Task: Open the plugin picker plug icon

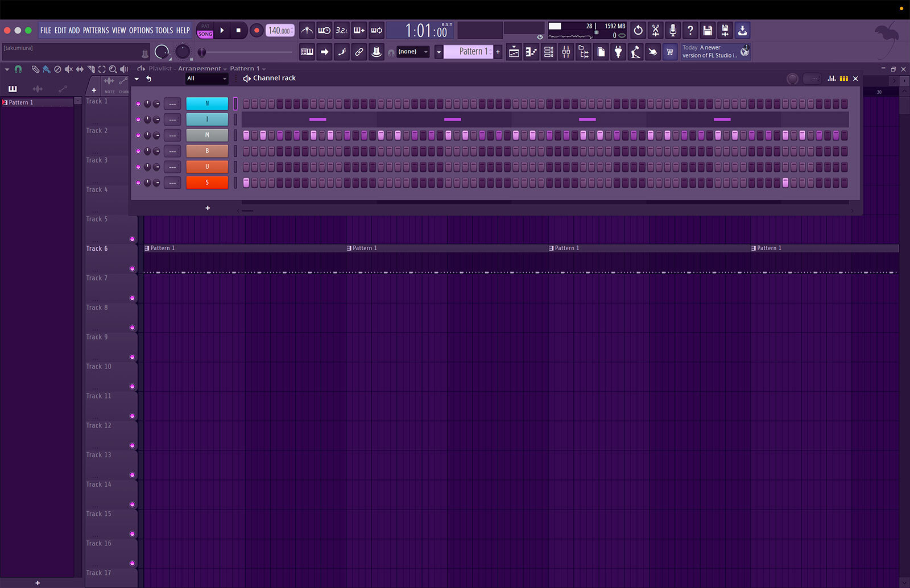Action: (618, 52)
